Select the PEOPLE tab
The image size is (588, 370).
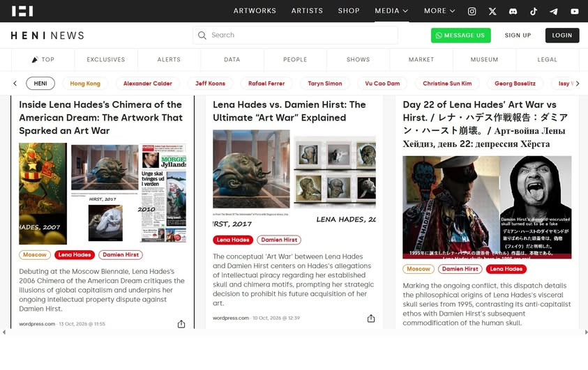[295, 59]
